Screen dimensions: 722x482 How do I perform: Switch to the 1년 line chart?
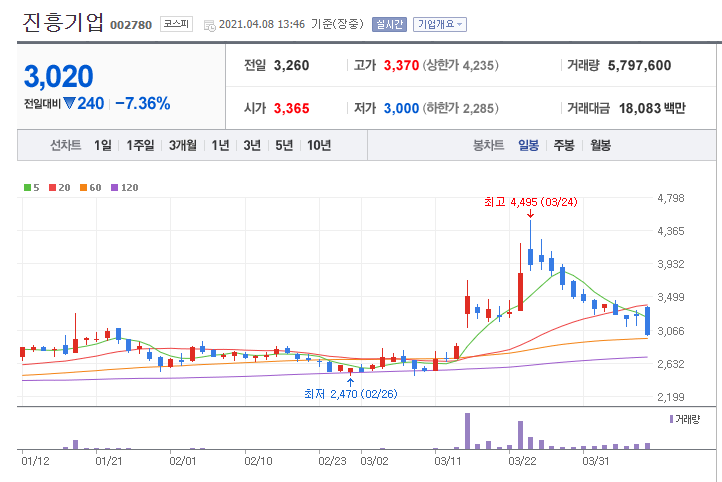pos(221,145)
